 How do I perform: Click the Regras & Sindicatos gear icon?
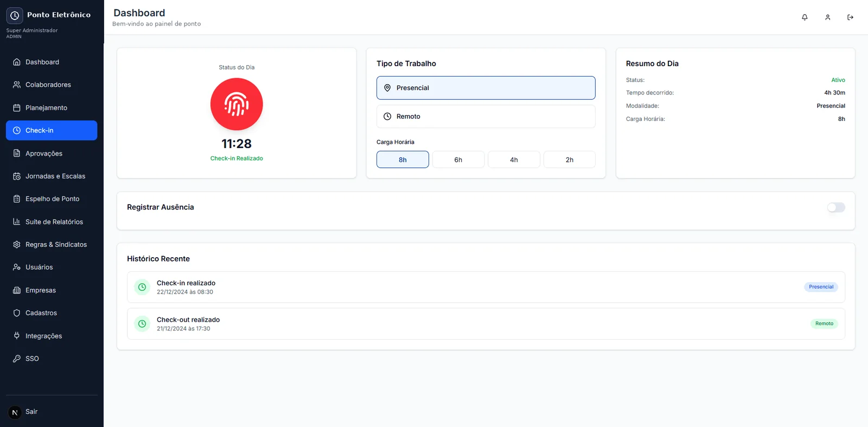click(x=17, y=245)
